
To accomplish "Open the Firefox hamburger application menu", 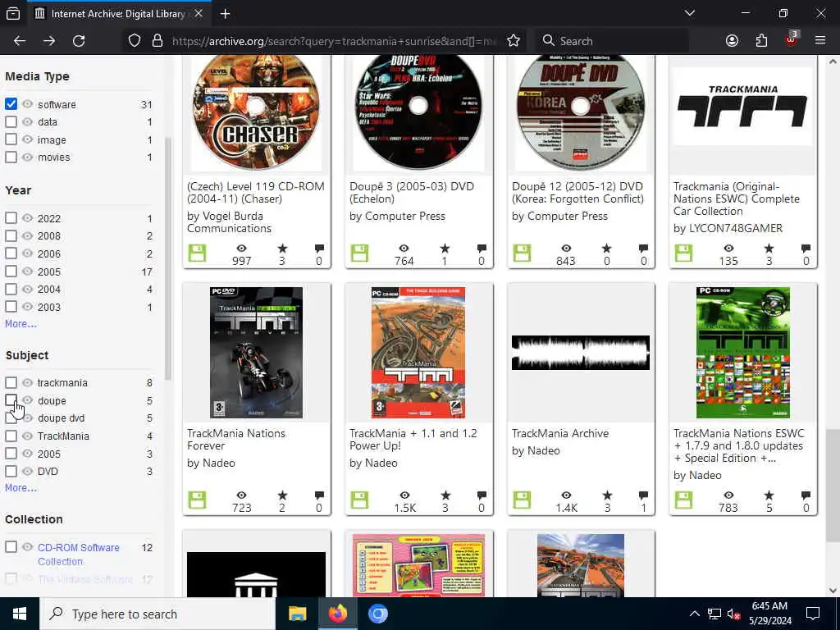I will click(820, 41).
